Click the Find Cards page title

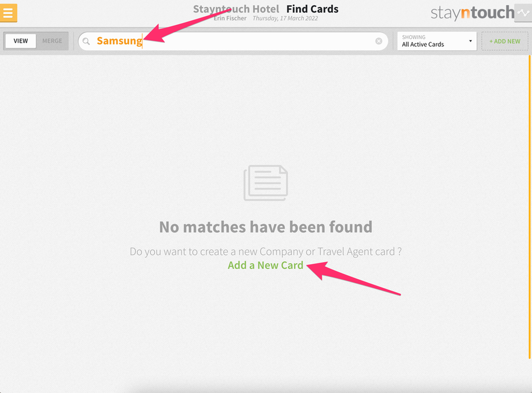[312, 9]
